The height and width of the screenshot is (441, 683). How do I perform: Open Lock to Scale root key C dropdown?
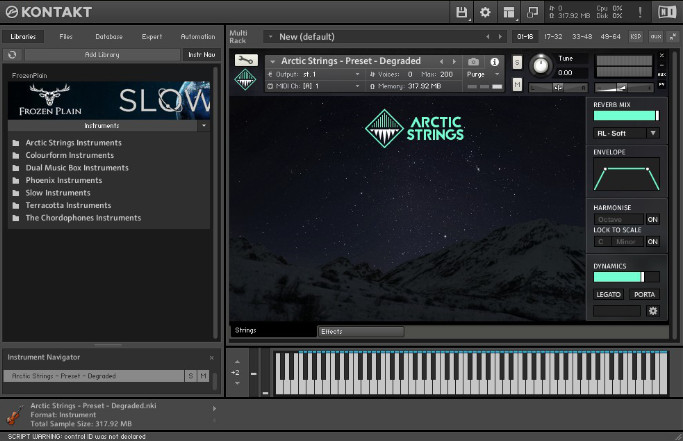601,241
